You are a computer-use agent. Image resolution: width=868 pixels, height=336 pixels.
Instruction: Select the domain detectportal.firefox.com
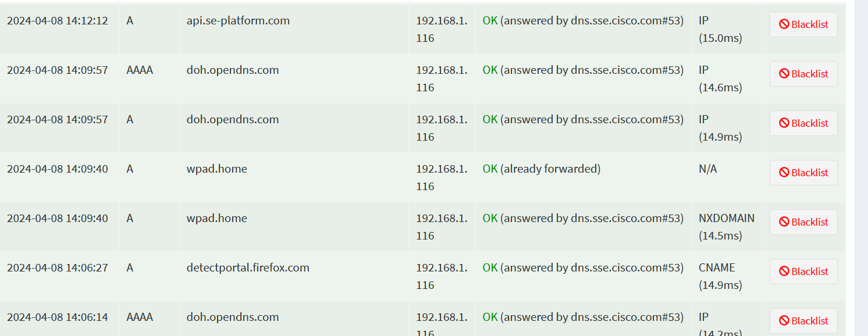[x=247, y=267]
